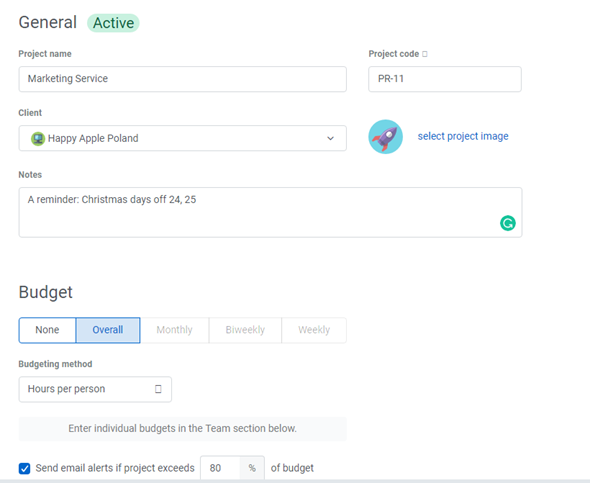The width and height of the screenshot is (590, 483).
Task: Expand the Client chevron arrow
Action: click(x=330, y=138)
